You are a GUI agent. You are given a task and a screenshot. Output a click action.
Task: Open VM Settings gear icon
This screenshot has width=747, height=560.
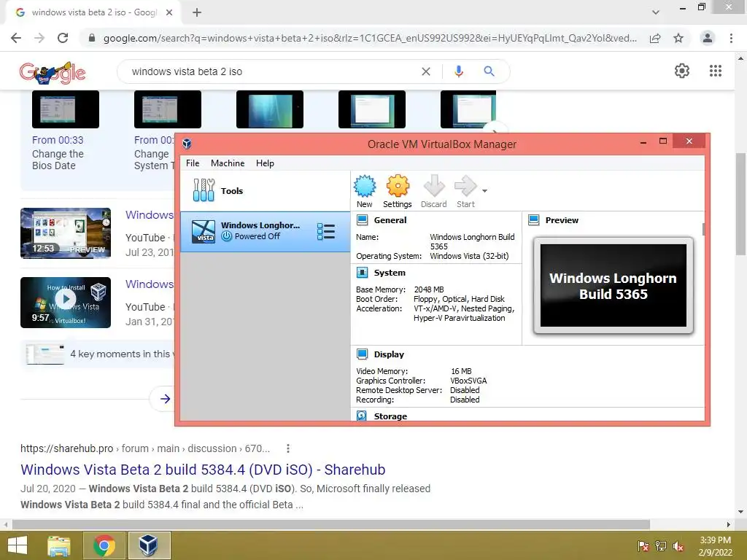click(x=398, y=186)
